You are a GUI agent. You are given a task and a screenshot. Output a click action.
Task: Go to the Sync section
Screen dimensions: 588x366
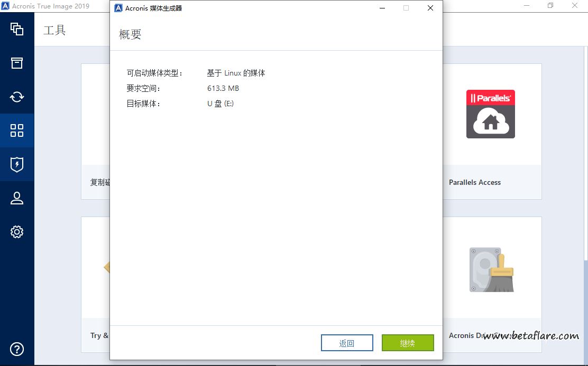click(17, 97)
